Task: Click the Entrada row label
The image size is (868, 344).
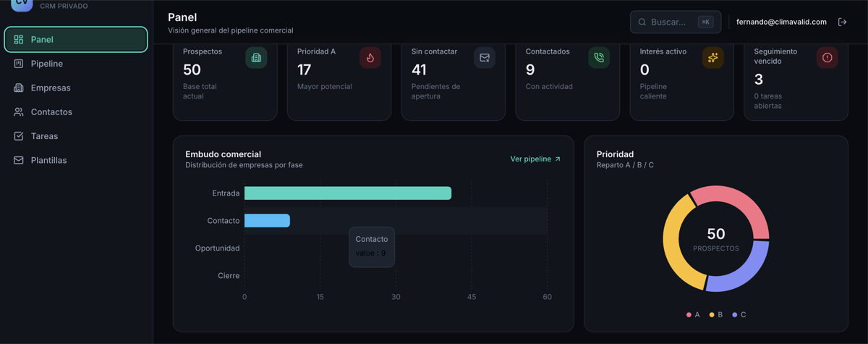Action: [x=226, y=193]
